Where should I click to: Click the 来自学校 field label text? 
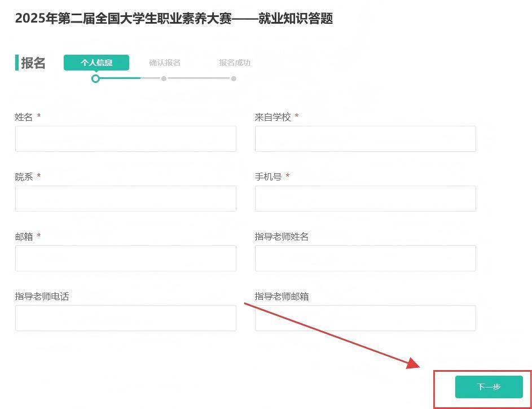tap(272, 117)
